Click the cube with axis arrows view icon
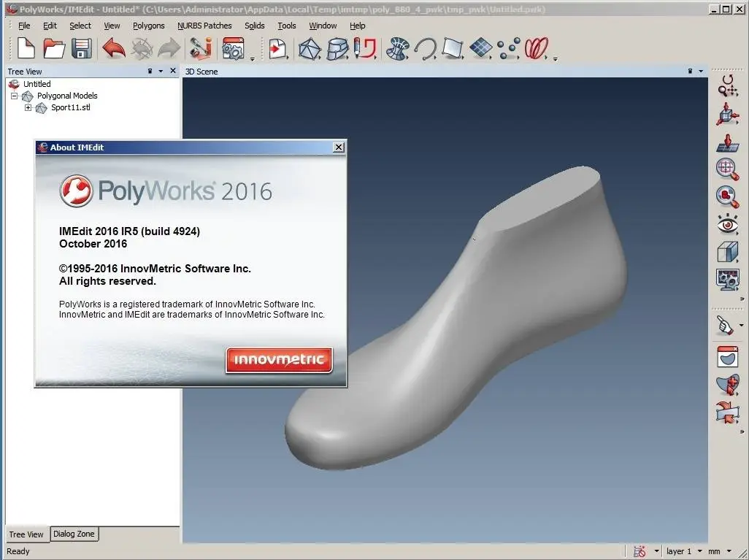 coord(728,114)
